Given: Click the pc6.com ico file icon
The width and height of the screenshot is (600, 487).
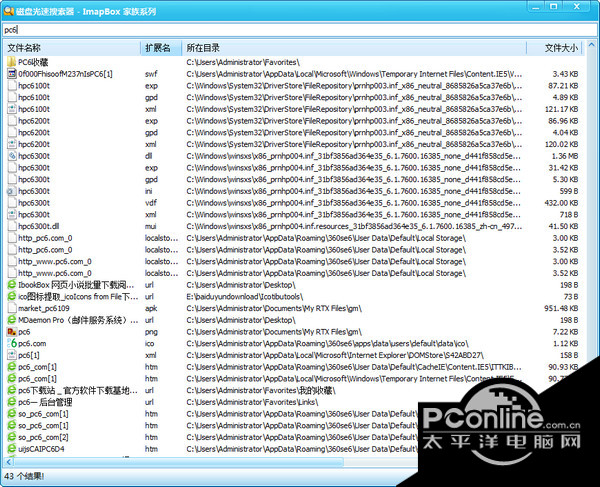Looking at the screenshot, I should 12,343.
